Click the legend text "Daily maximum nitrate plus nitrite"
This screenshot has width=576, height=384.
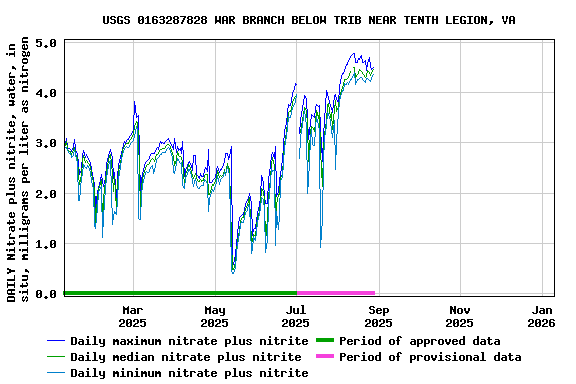[x=189, y=341]
